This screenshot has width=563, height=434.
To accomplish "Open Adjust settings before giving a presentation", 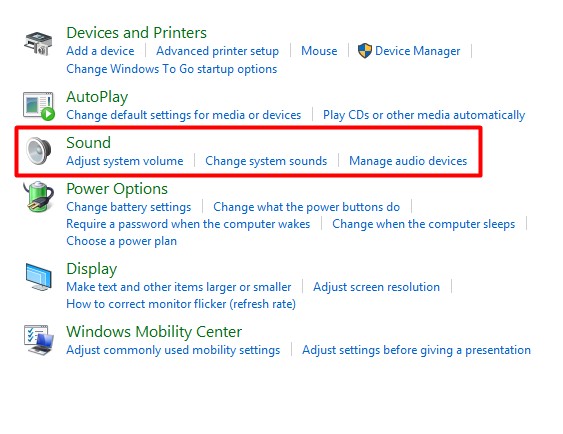I will [x=416, y=350].
